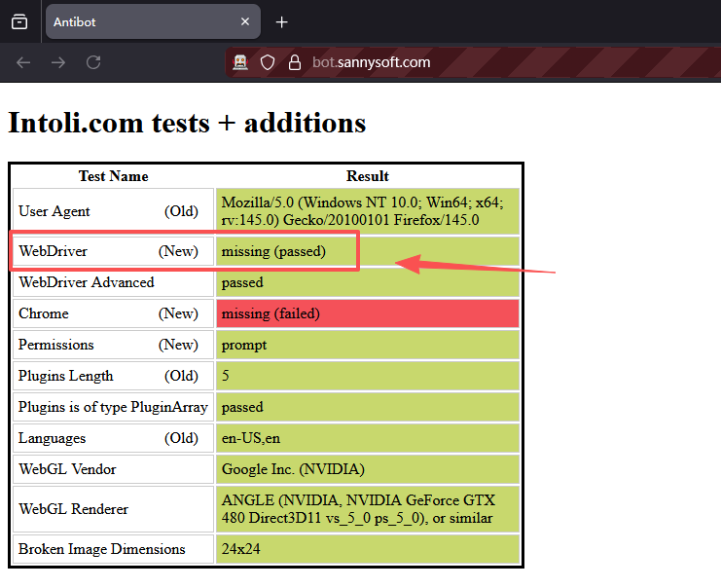
Task: Select the Antibot tab
Action: 136,21
